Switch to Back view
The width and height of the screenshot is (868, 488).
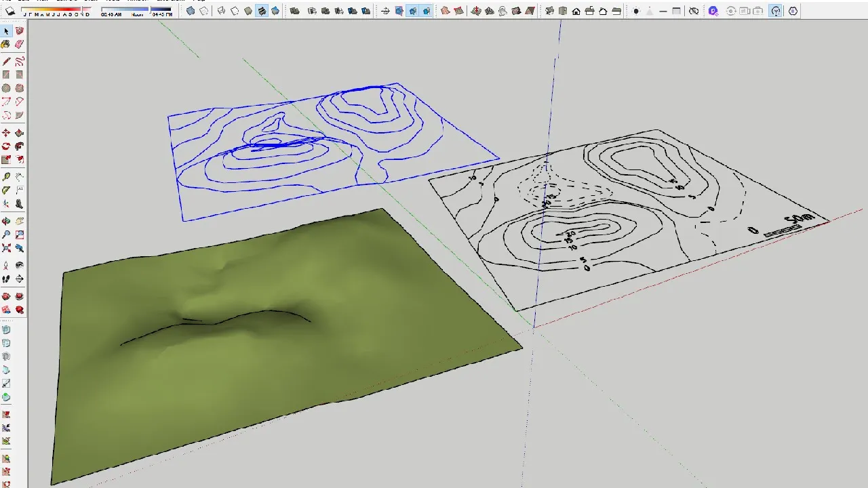[x=603, y=11]
